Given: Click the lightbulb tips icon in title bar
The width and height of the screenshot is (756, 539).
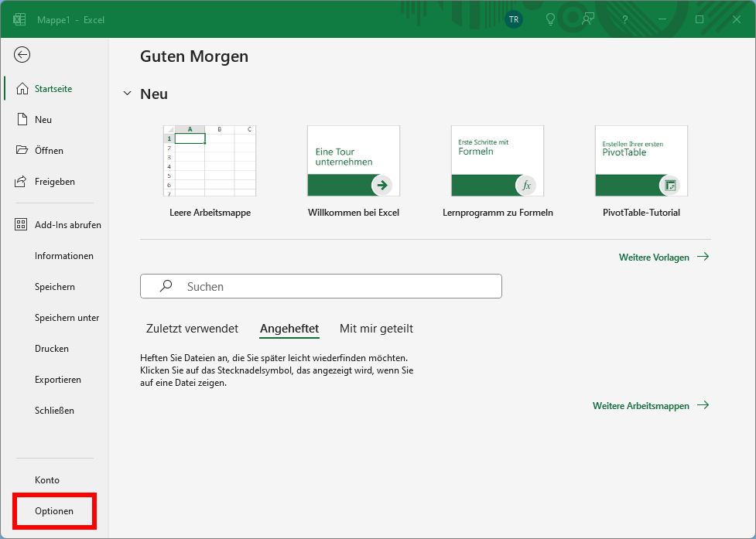Looking at the screenshot, I should [549, 19].
